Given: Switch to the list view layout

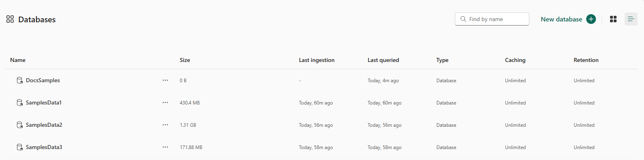Looking at the screenshot, I should pos(631,19).
